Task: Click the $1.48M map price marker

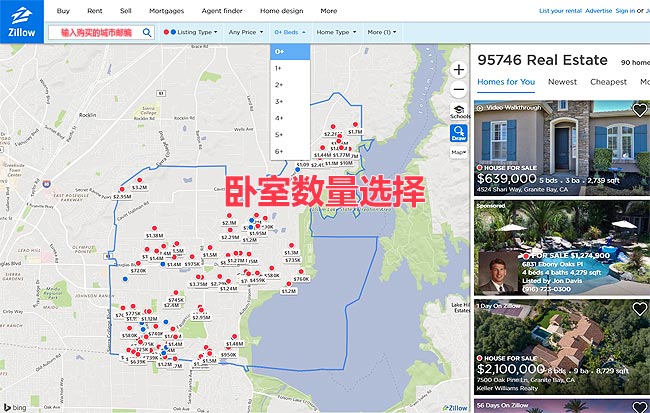Action: [x=235, y=344]
